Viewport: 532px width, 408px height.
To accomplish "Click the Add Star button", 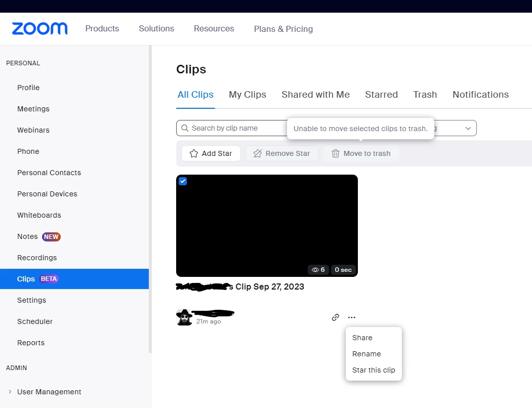I will (x=211, y=153).
